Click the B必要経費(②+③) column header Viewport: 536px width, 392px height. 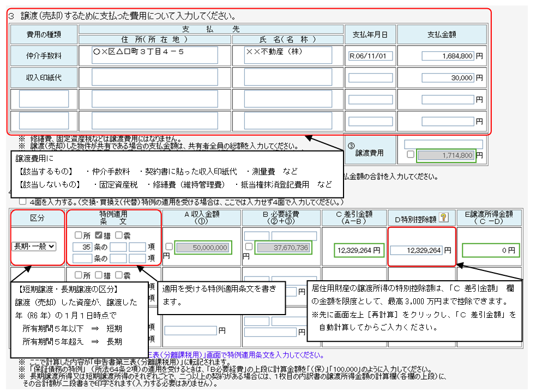tap(281, 218)
